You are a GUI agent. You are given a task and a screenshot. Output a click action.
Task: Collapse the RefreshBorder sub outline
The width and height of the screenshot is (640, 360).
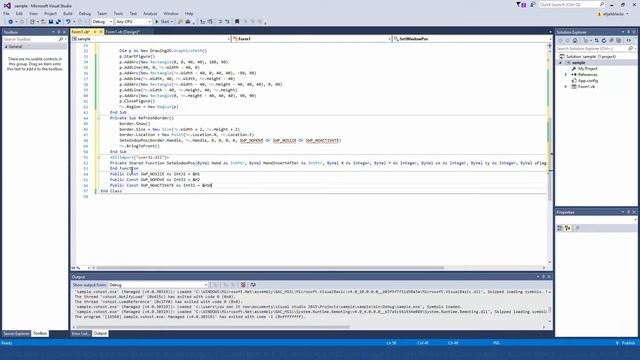point(98,118)
